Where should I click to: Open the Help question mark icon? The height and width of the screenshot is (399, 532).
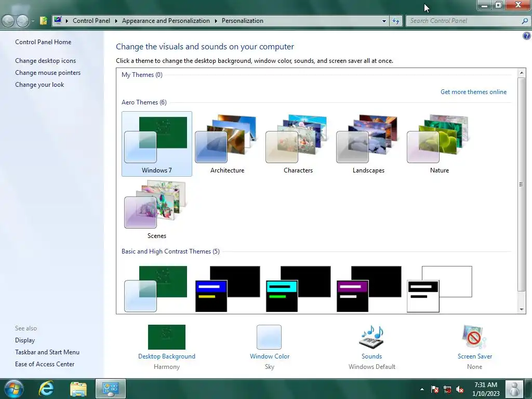(x=527, y=36)
